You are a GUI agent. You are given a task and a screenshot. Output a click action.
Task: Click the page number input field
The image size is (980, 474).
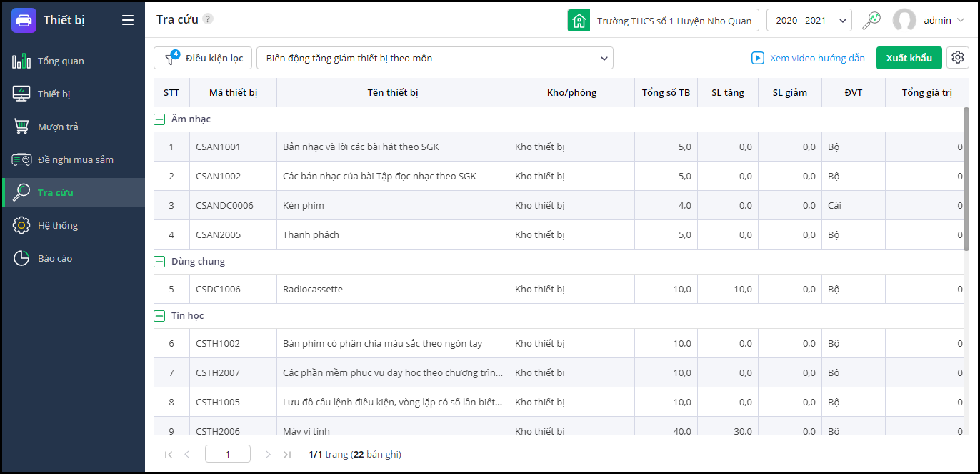click(x=227, y=454)
